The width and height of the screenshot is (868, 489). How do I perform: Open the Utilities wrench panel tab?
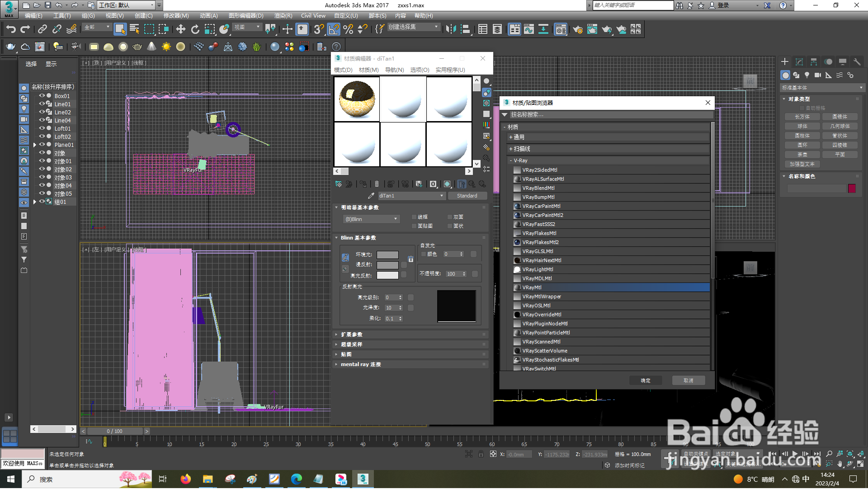(x=857, y=62)
